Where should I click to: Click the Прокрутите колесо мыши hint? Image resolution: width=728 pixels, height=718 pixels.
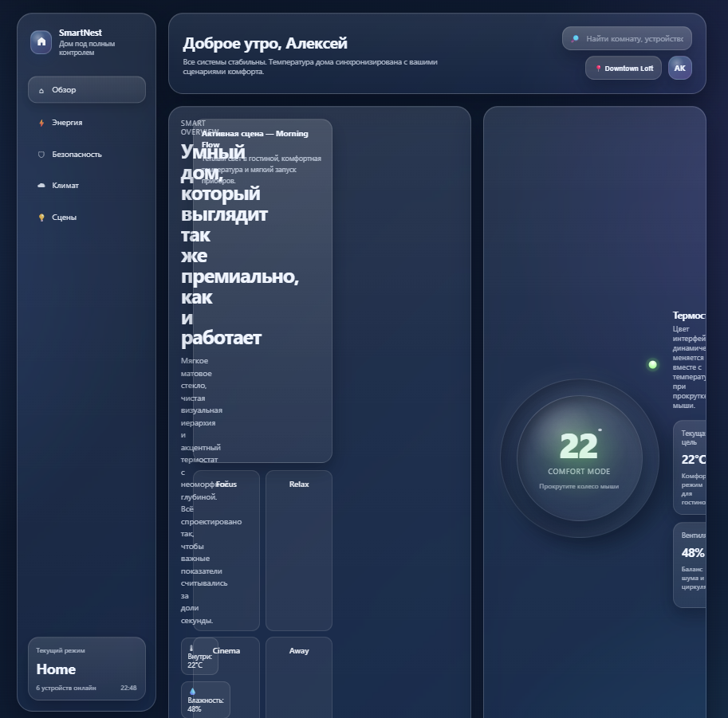coord(579,486)
